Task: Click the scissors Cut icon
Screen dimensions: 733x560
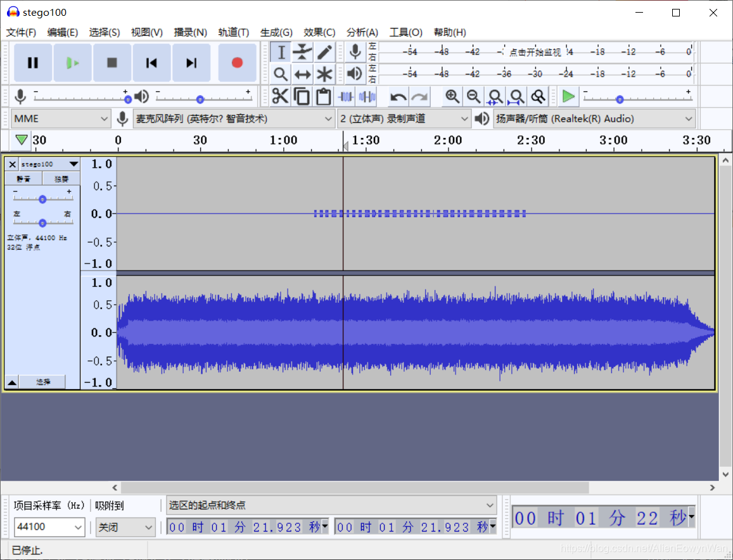Action: [280, 96]
